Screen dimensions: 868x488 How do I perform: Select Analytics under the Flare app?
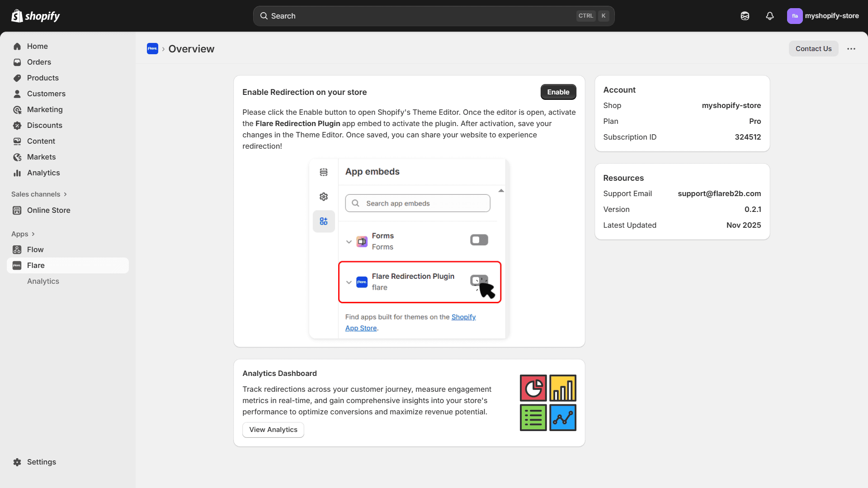coord(43,281)
